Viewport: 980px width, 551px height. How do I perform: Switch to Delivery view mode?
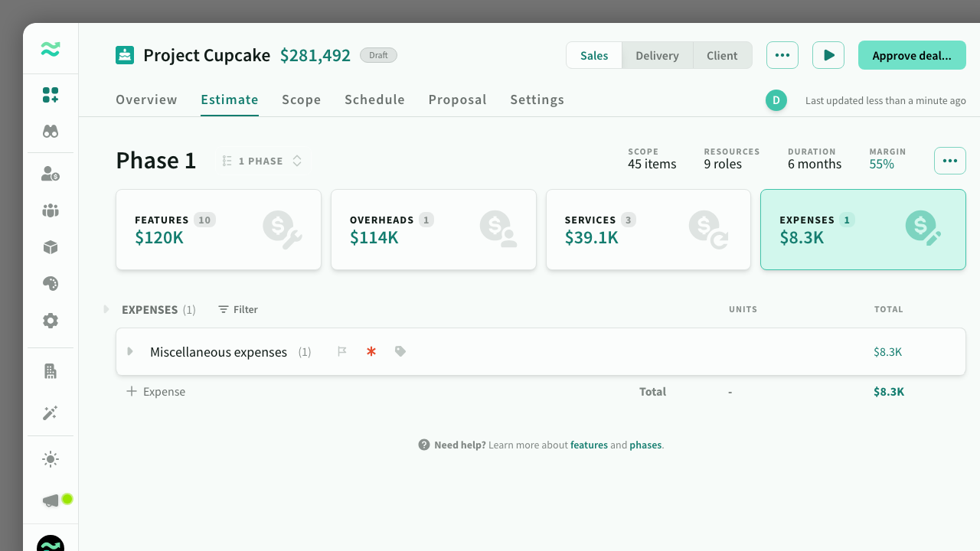(657, 55)
